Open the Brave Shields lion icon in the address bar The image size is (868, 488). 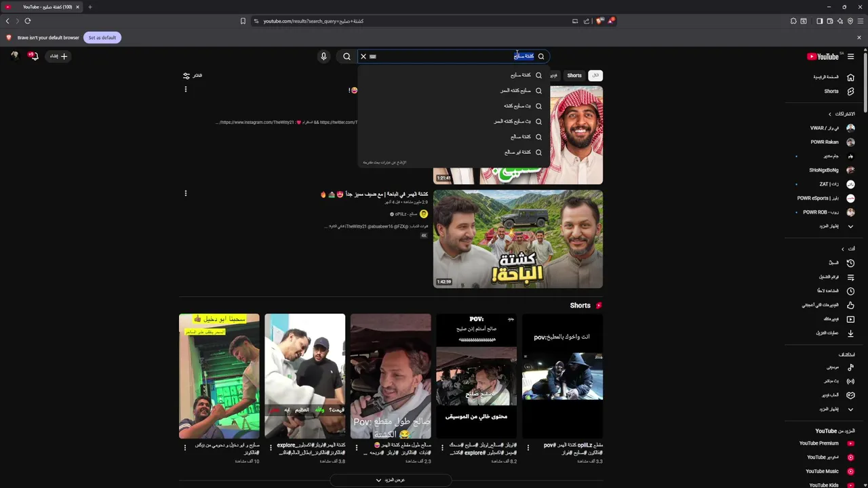[x=599, y=21]
